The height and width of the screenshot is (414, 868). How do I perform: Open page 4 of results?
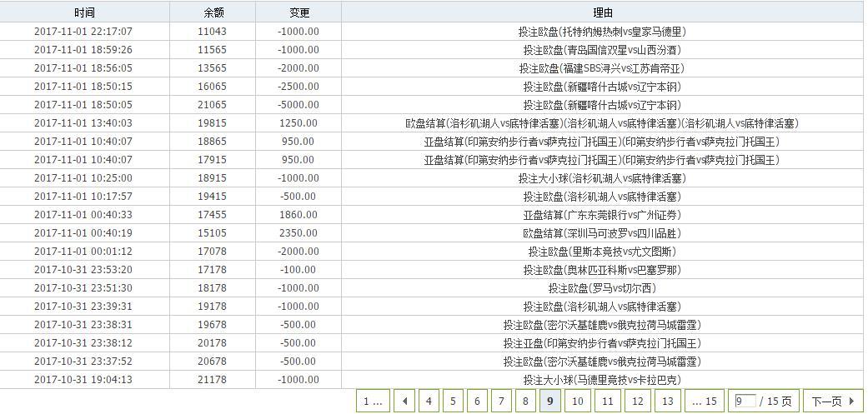[429, 401]
